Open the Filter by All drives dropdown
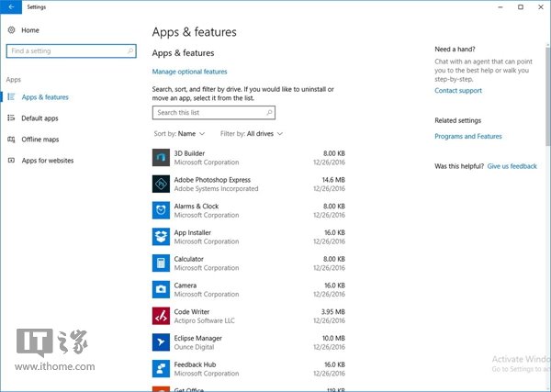 pyautogui.click(x=252, y=134)
